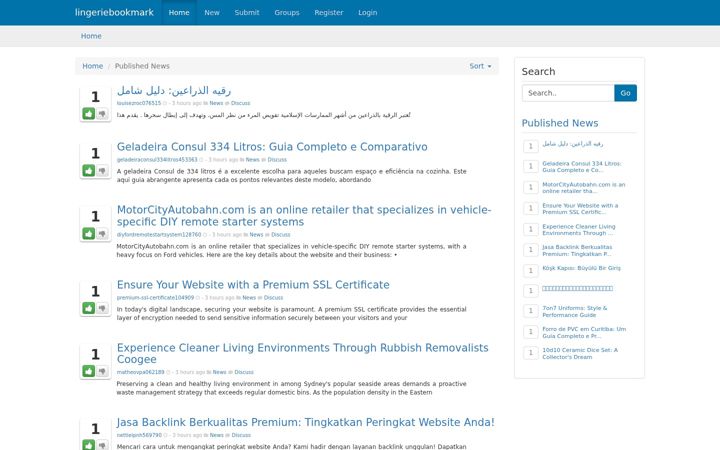Open the Groups menu item

(287, 12)
